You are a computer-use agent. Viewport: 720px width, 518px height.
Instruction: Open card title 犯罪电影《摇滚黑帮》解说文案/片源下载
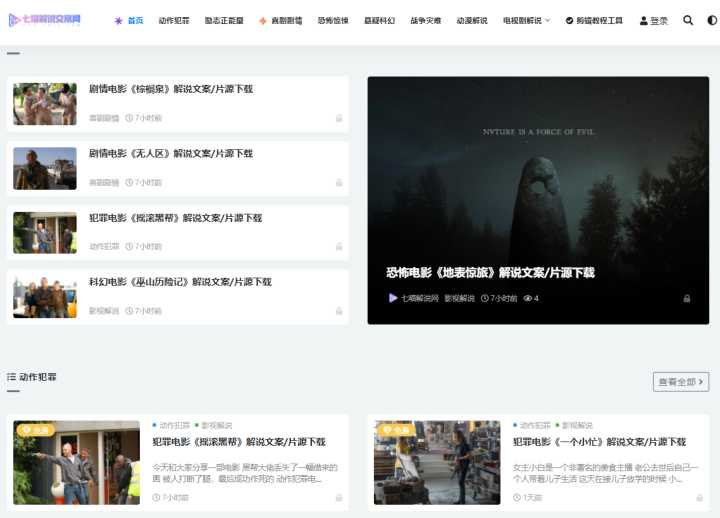pos(239,442)
